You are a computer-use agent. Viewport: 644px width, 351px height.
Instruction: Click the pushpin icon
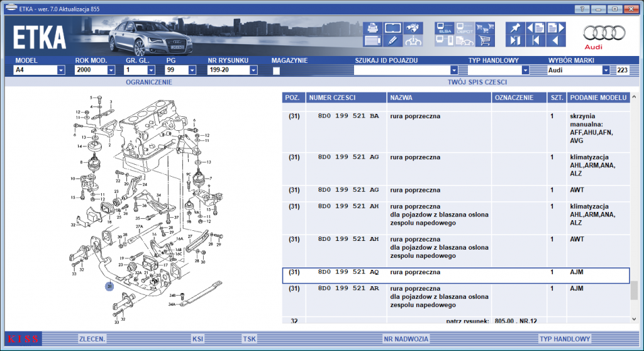pyautogui.click(x=515, y=28)
